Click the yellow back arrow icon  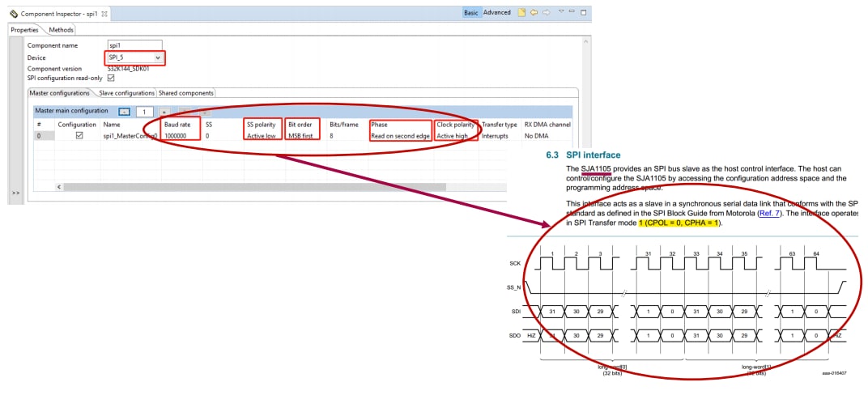click(534, 13)
